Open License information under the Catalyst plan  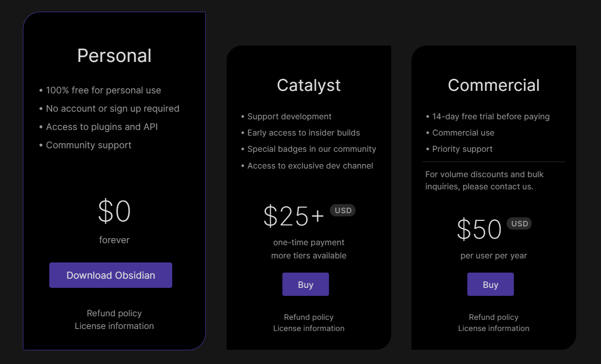click(308, 328)
